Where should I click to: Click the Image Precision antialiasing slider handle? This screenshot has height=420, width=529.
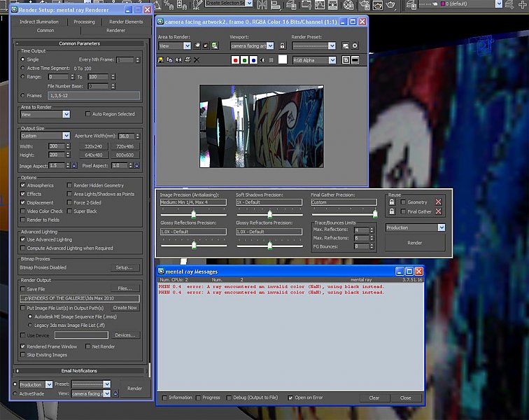(195, 215)
